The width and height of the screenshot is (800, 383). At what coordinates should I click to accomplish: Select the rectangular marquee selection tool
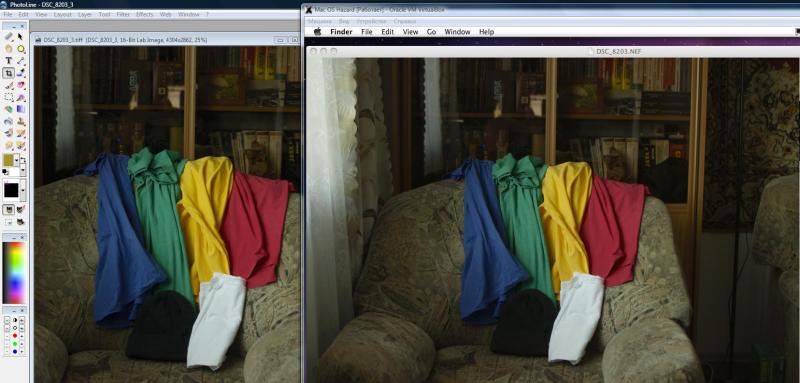click(9, 97)
